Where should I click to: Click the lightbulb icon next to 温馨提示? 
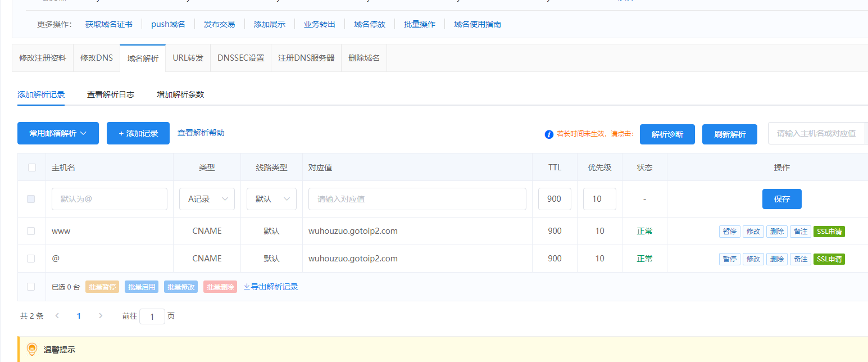(x=32, y=350)
